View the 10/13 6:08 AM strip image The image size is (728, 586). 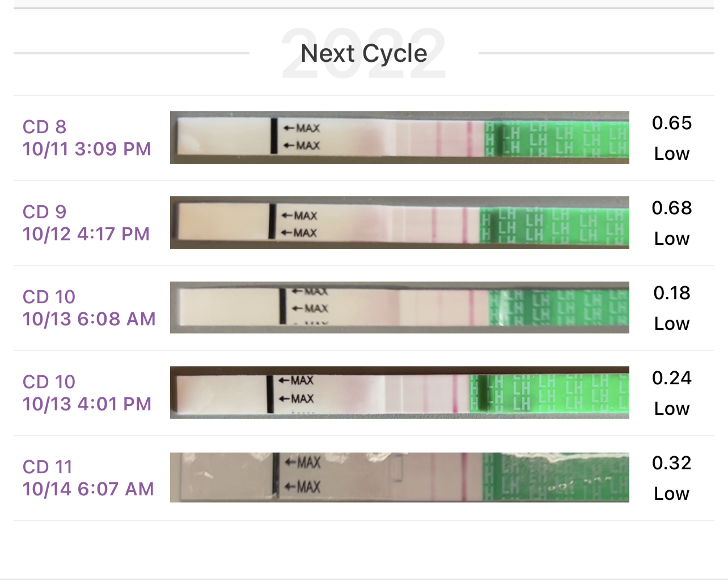point(399,308)
